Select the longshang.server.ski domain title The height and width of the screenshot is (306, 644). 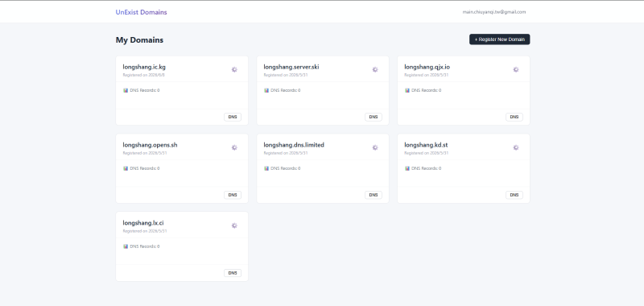click(291, 67)
